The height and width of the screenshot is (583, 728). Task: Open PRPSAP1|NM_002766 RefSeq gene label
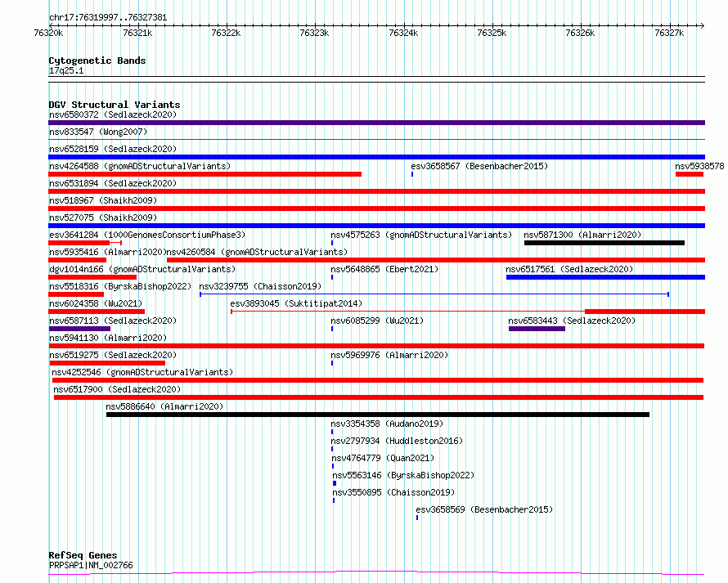(x=91, y=565)
